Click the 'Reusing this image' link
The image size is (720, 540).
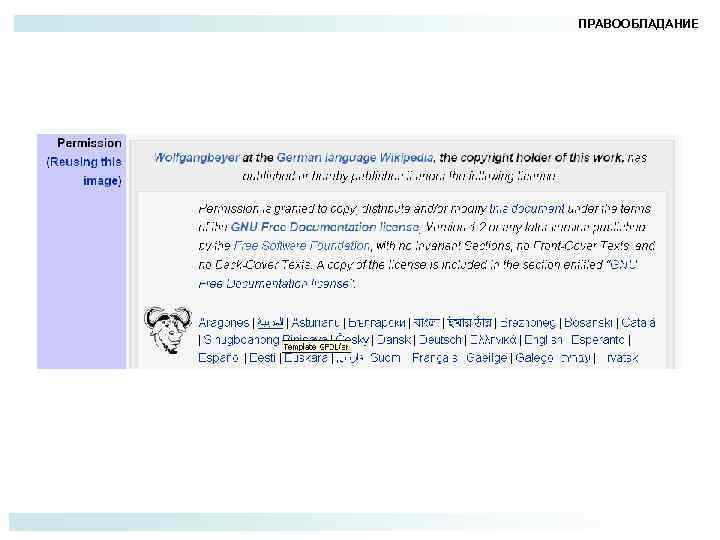(x=84, y=171)
